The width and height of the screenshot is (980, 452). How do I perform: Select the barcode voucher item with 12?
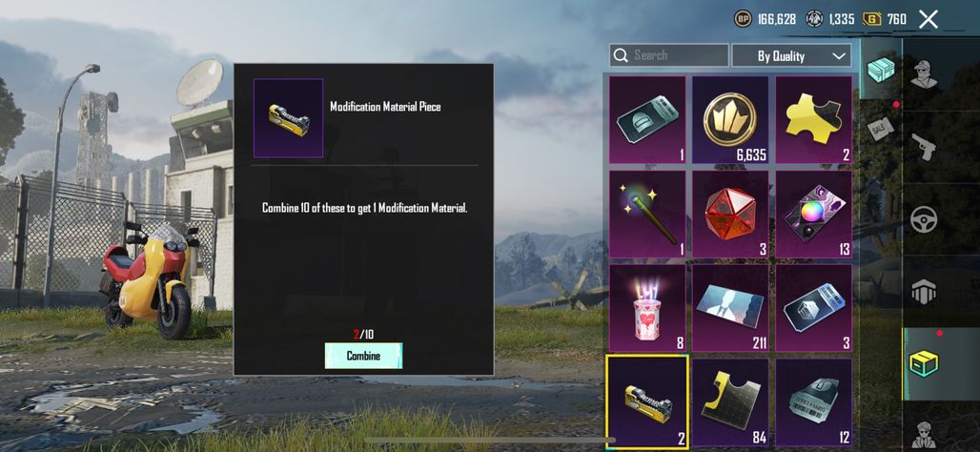813,402
